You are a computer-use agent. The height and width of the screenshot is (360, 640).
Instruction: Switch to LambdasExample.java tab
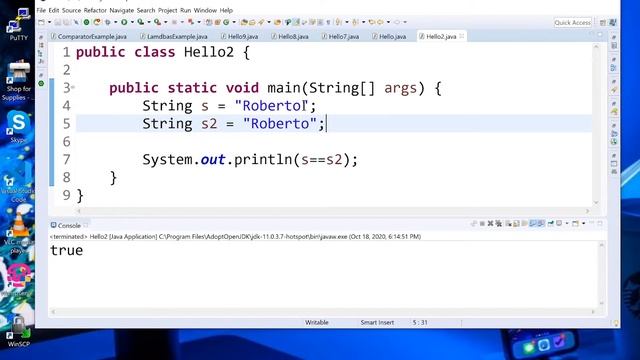point(174,36)
